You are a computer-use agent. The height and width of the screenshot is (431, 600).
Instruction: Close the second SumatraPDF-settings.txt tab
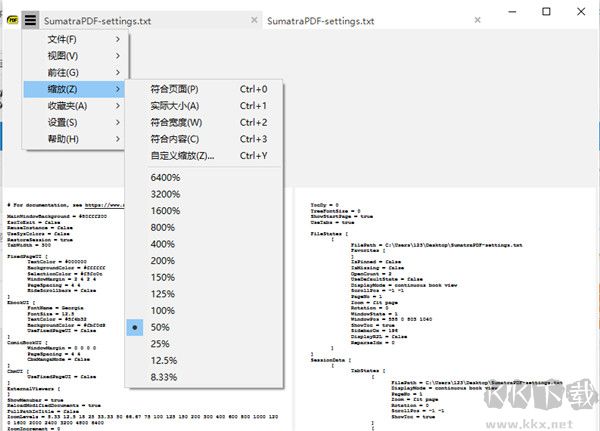(478, 20)
